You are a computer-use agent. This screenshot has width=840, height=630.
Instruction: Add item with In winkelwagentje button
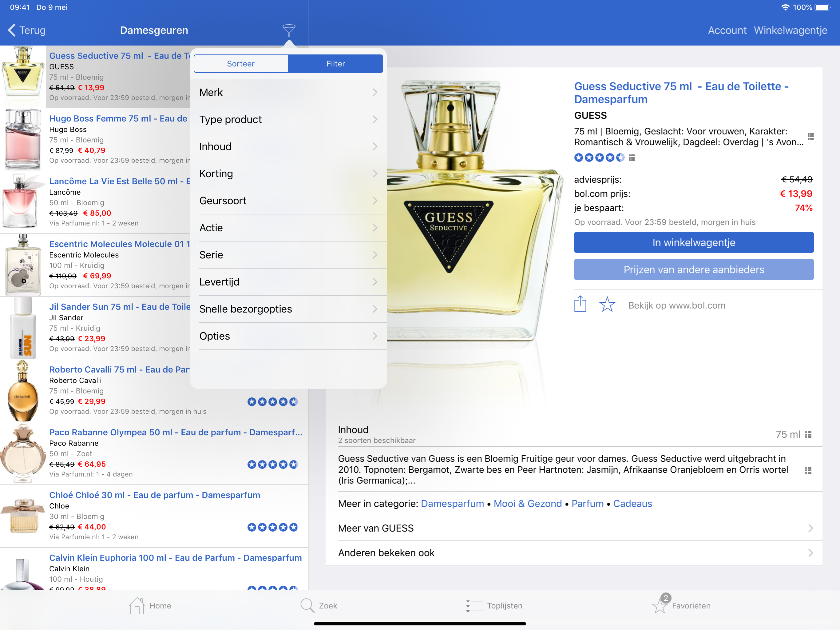pos(693,242)
